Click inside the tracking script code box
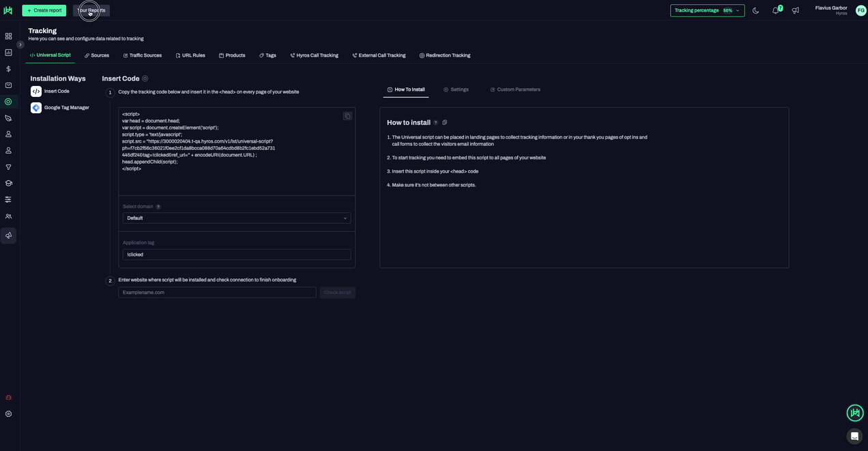This screenshot has height=451, width=868. tap(237, 151)
